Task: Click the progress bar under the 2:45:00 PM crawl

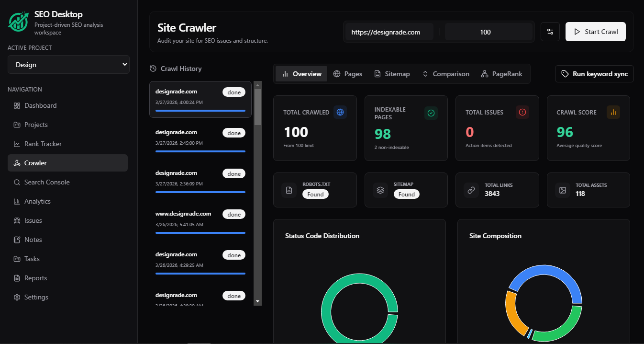Action: click(200, 151)
